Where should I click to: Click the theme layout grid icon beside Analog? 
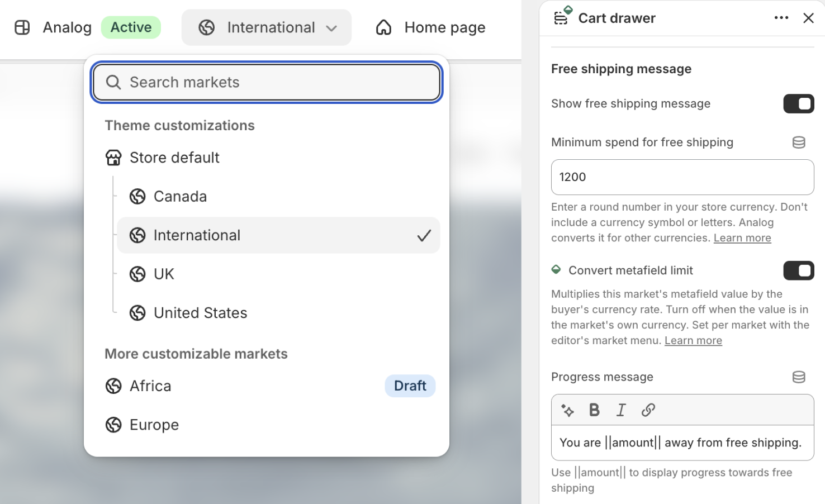pos(22,27)
